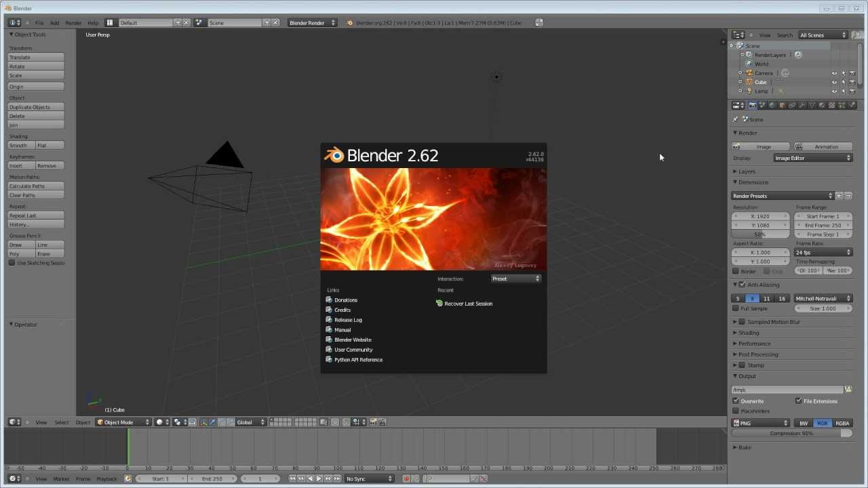Open the Select menu in the 3D View header
The image size is (868, 488).
coord(62,422)
